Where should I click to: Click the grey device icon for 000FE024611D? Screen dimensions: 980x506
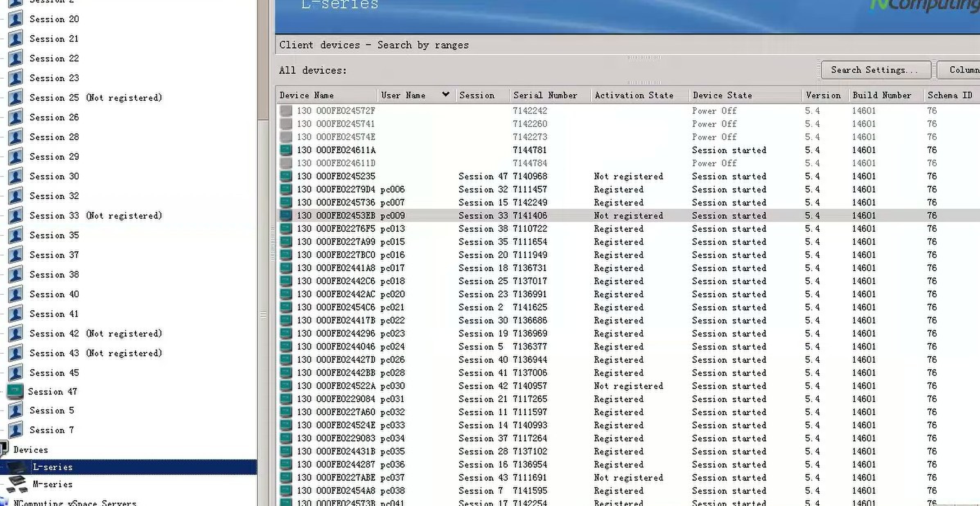point(286,163)
